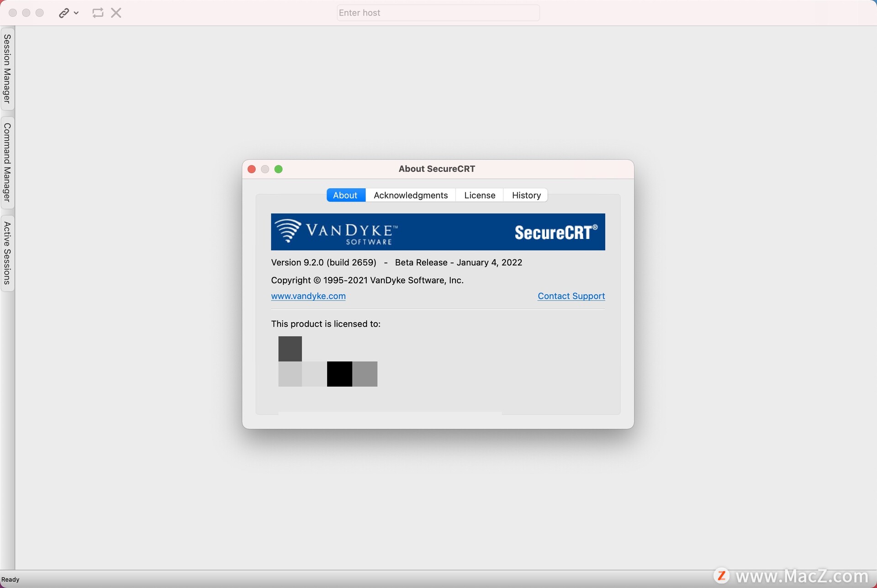
Task: Open the License details panel
Action: pyautogui.click(x=480, y=194)
